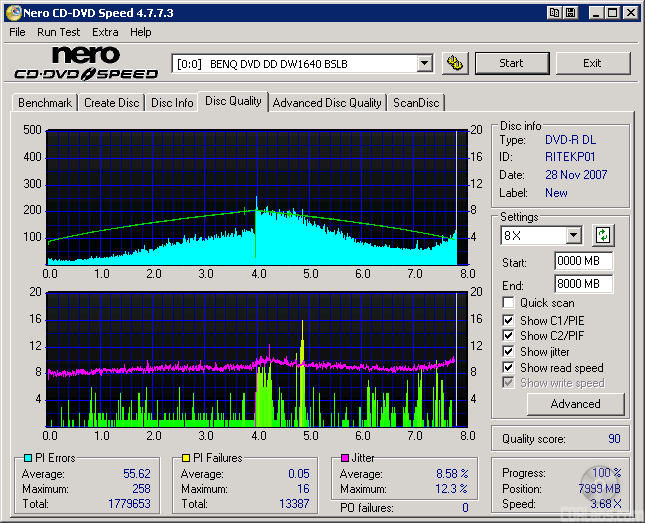The height and width of the screenshot is (523, 645).
Task: Click the magenta Jitter legend square
Action: 343,458
